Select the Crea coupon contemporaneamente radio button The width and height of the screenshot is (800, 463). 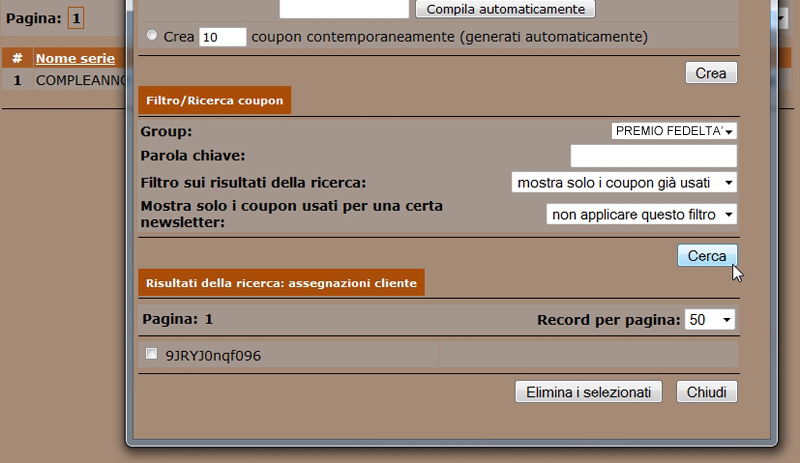[152, 35]
